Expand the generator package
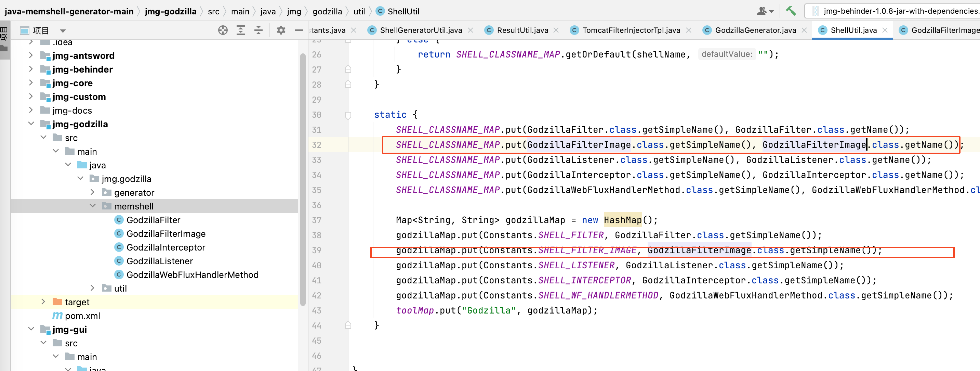The height and width of the screenshot is (371, 980). coord(93,192)
